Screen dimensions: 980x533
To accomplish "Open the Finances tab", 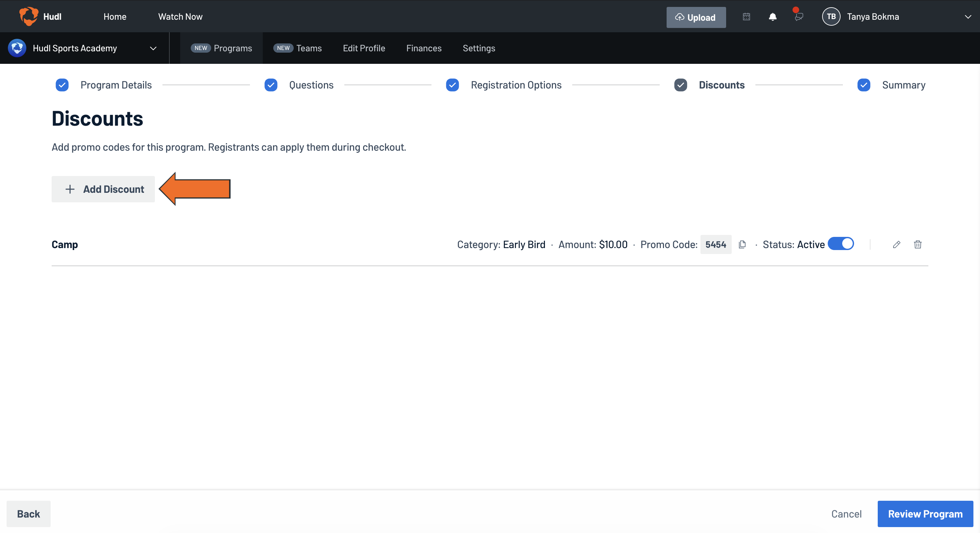I will coord(424,48).
